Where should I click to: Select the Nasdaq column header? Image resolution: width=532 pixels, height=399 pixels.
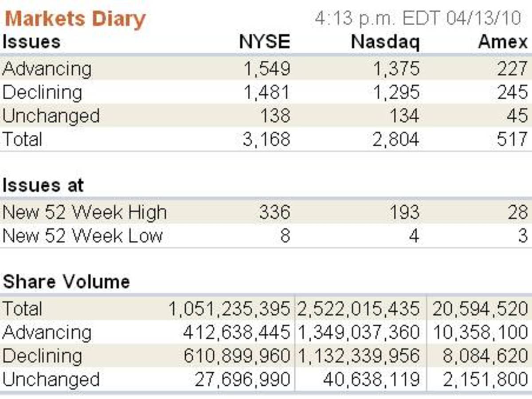coord(385,42)
